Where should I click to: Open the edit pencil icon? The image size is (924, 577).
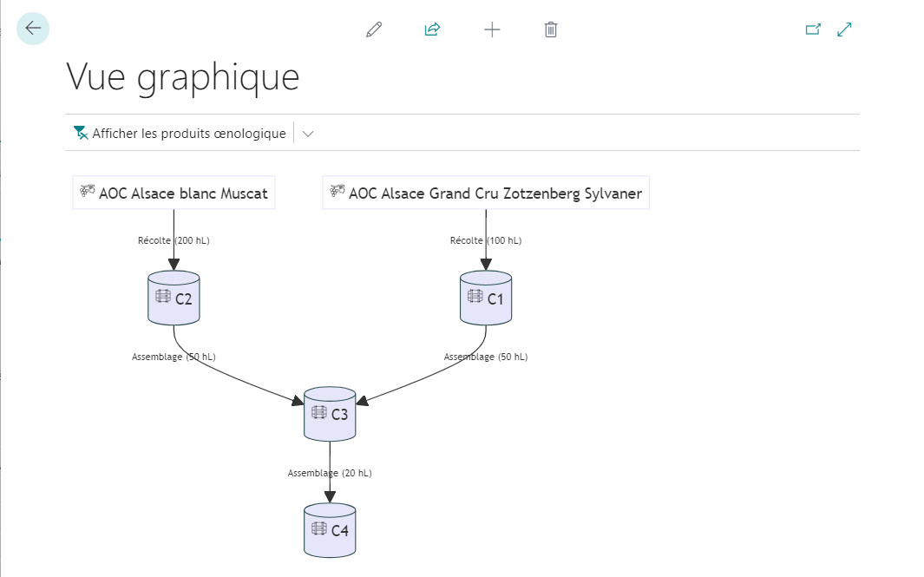point(374,30)
